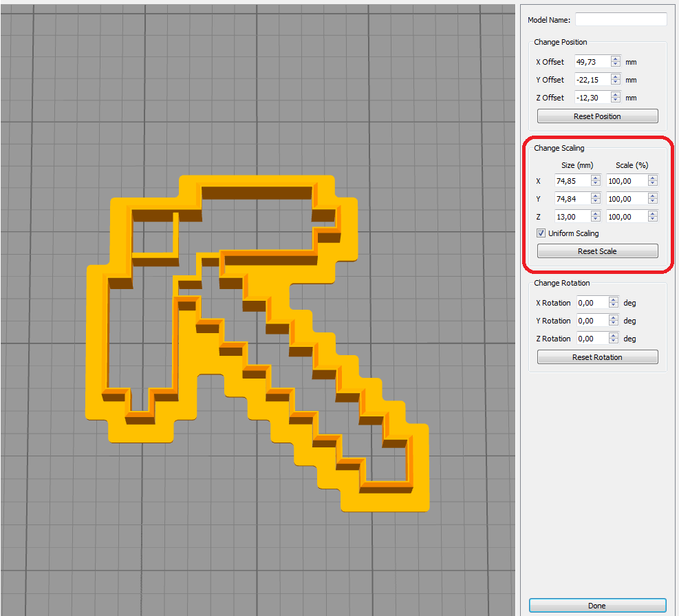
Task: Click the X Rotation value field
Action: [592, 302]
